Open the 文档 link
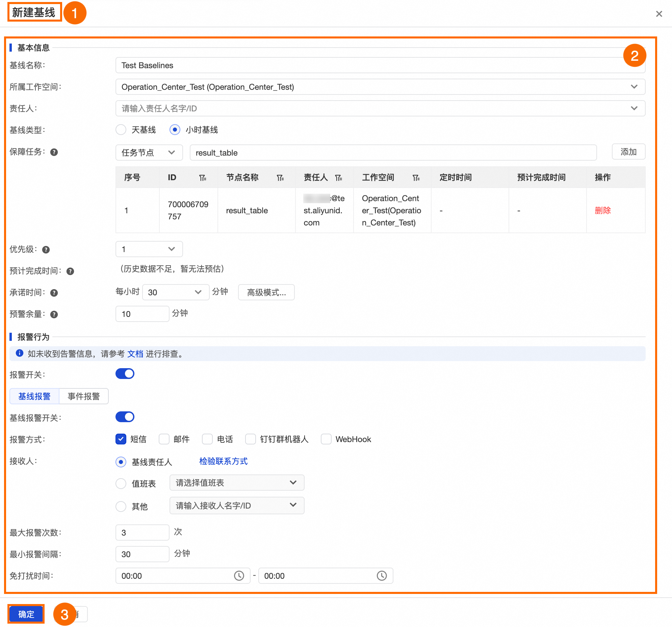The width and height of the screenshot is (672, 627). pos(135,354)
